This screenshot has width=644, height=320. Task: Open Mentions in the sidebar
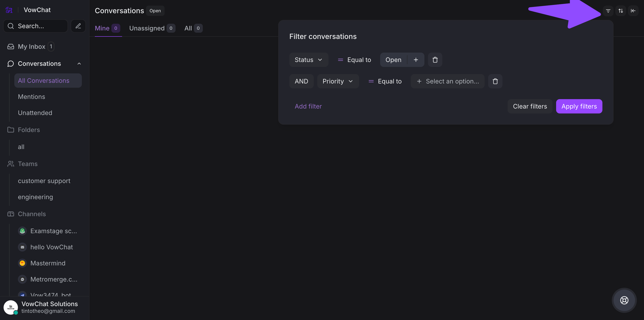[32, 97]
